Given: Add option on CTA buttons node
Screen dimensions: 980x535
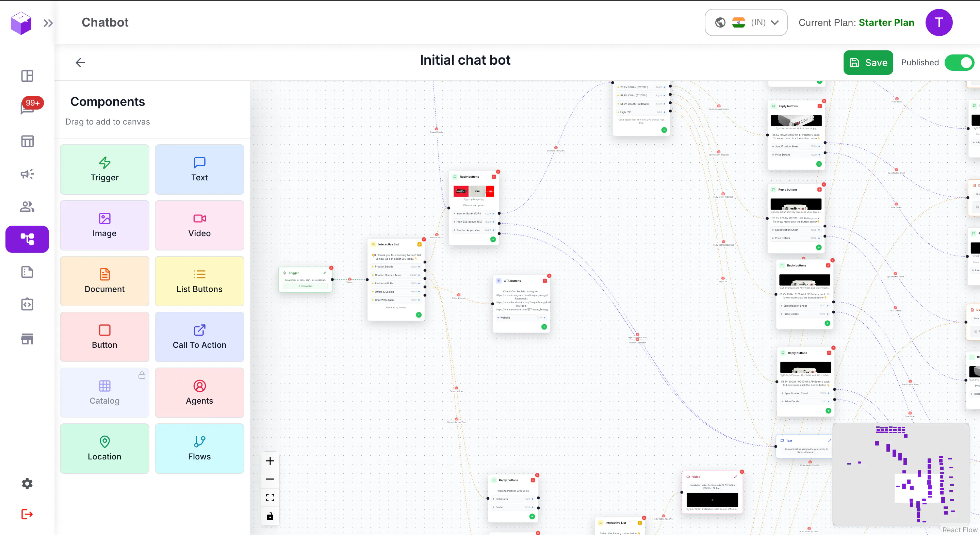Looking at the screenshot, I should click(544, 327).
